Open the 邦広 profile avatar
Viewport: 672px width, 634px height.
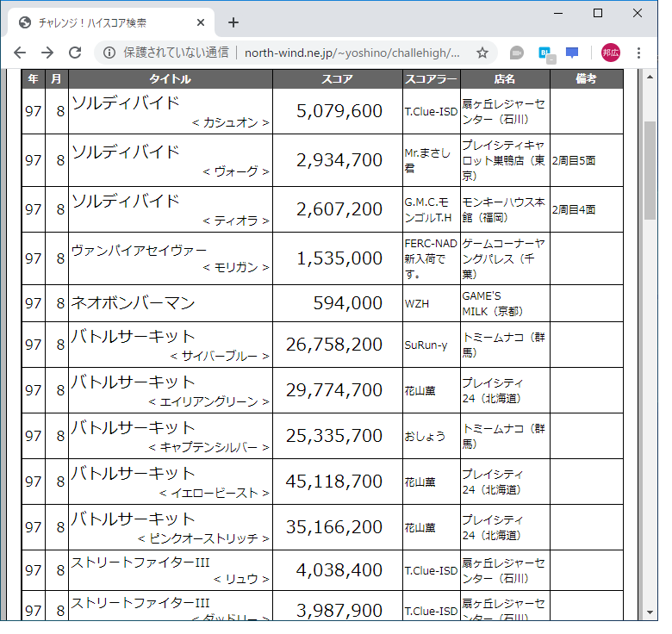(610, 53)
